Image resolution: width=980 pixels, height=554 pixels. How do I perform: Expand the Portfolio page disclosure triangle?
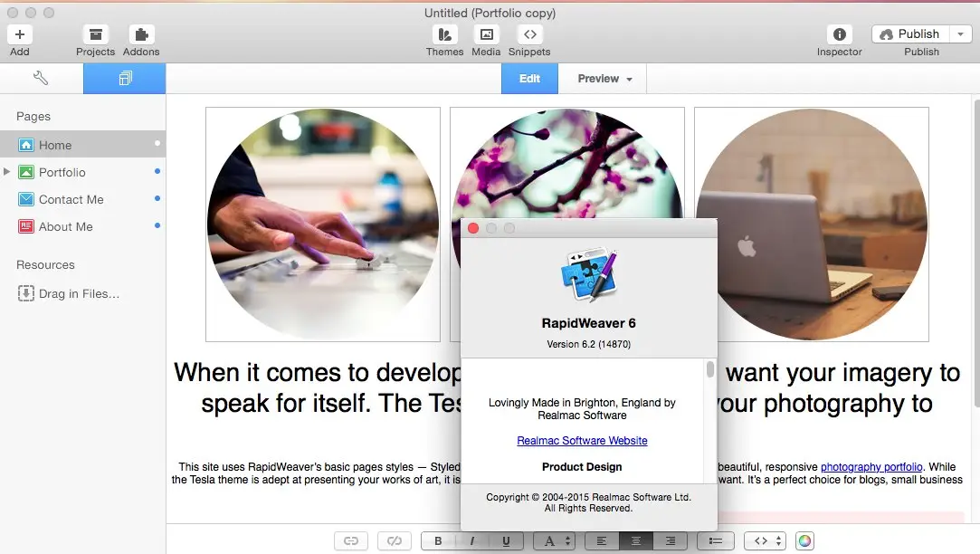pyautogui.click(x=7, y=171)
